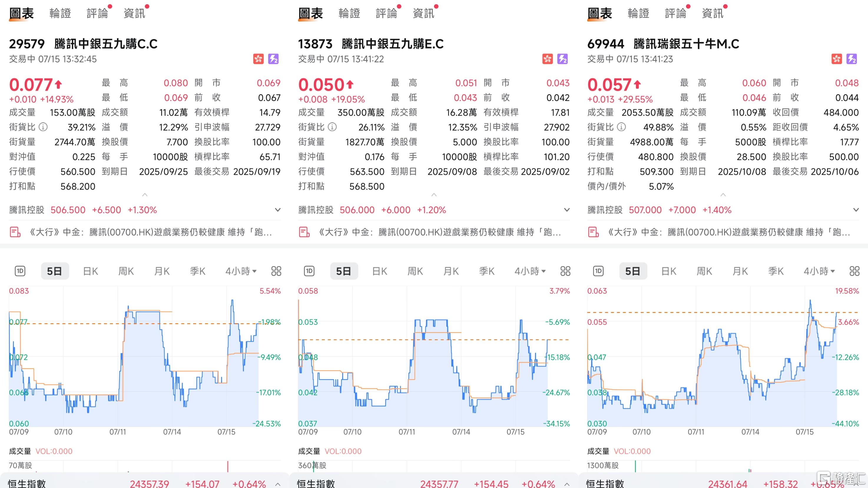Click Hong Kong market badge for 13873
868x488 pixels.
548,59
